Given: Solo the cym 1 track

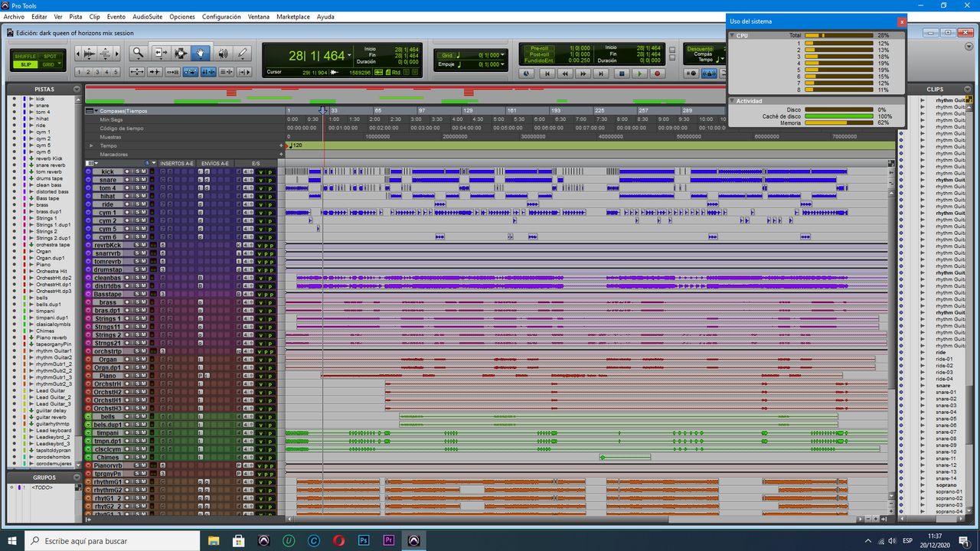Looking at the screenshot, I should click(138, 213).
